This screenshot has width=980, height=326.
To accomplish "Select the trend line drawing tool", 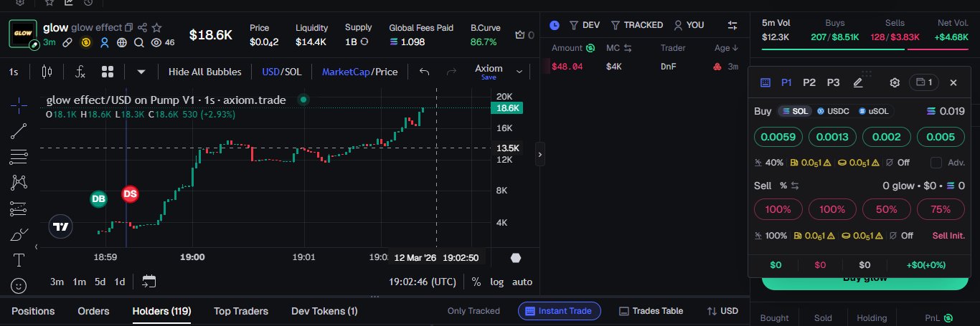I will (x=19, y=130).
